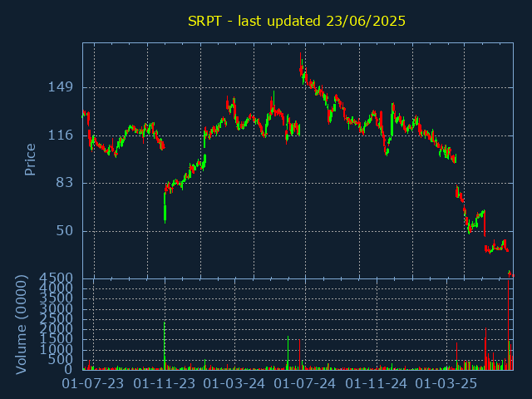This screenshot has height=399, width=532.
Task: Click the price axis label 50
Action: pos(65,231)
